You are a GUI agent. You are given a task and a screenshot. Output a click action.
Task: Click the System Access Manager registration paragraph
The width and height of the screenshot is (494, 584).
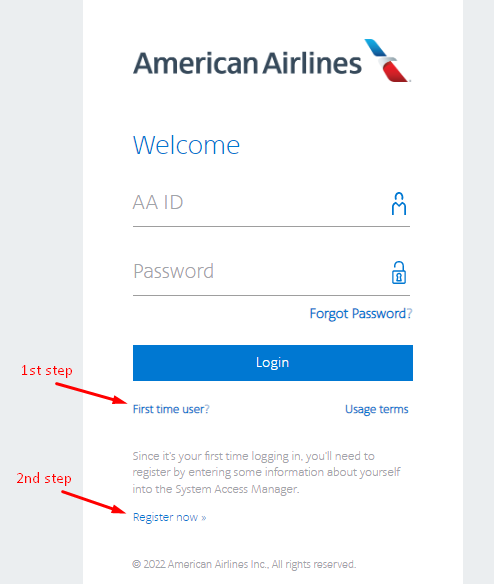(x=266, y=472)
